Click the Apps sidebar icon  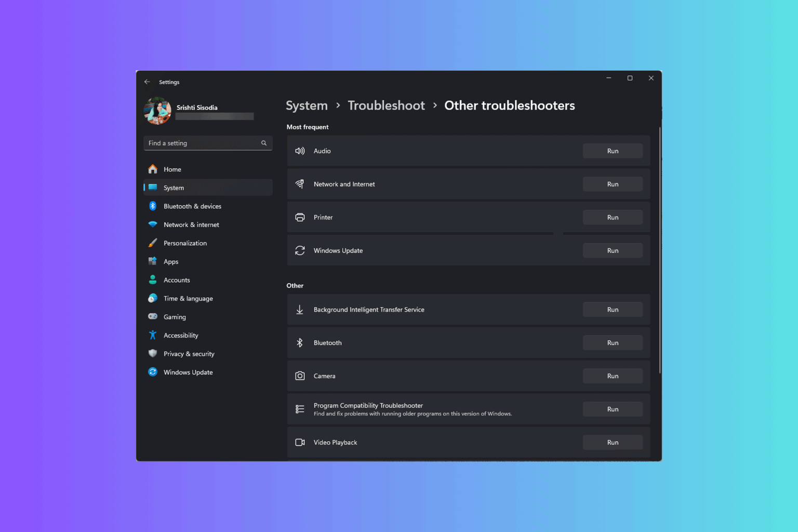[x=153, y=261]
